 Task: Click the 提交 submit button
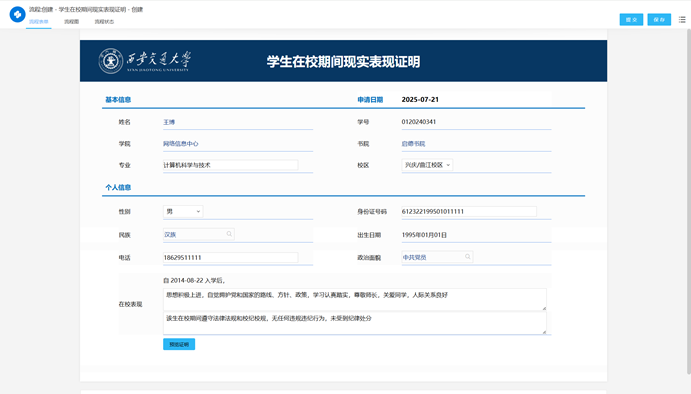pyautogui.click(x=631, y=19)
